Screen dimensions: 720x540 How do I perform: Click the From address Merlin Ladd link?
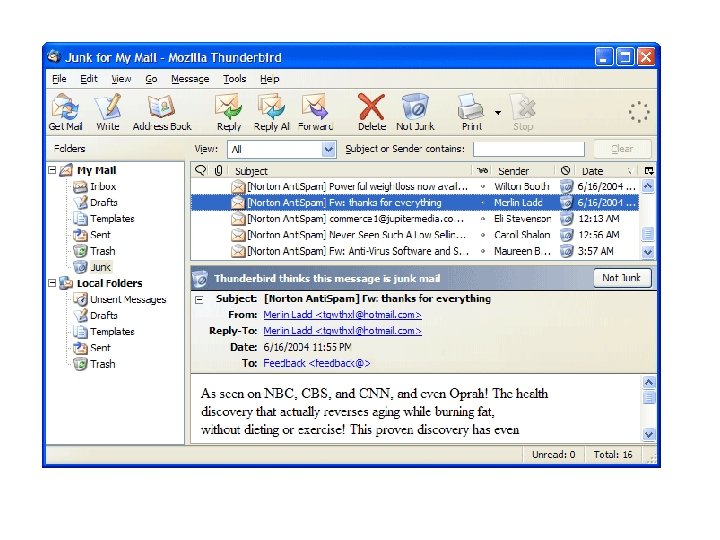coord(342,315)
